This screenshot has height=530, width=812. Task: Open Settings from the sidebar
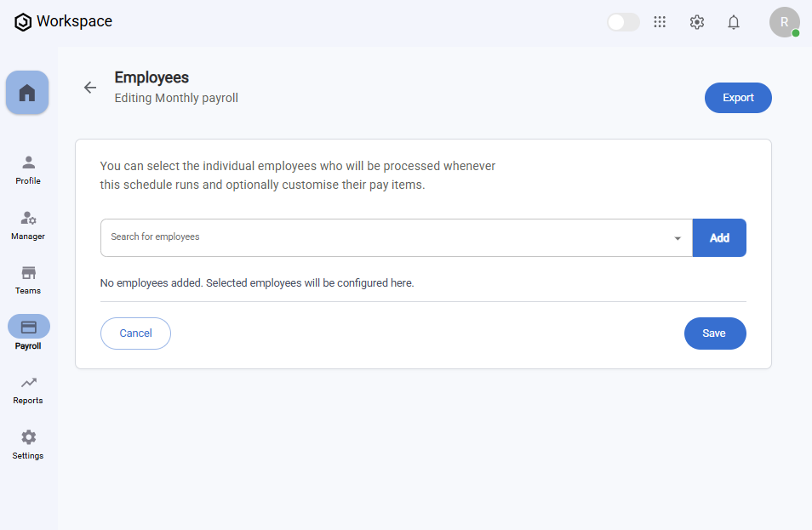pos(28,444)
